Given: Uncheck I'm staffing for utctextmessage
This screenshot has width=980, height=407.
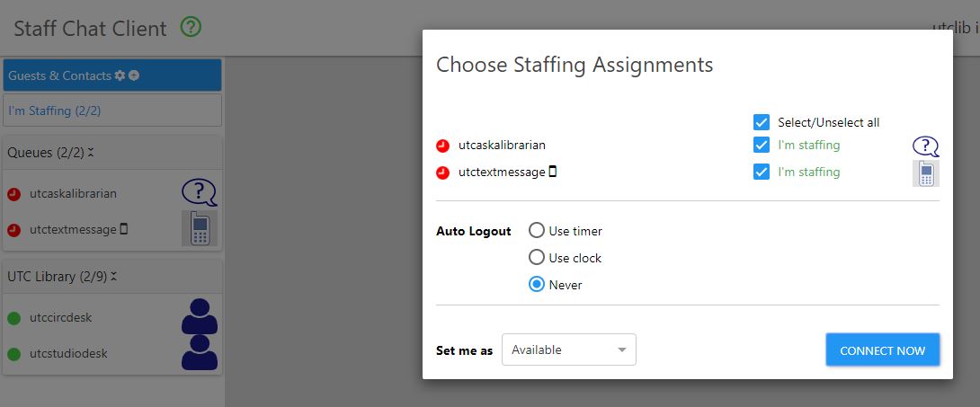Looking at the screenshot, I should click(x=762, y=172).
